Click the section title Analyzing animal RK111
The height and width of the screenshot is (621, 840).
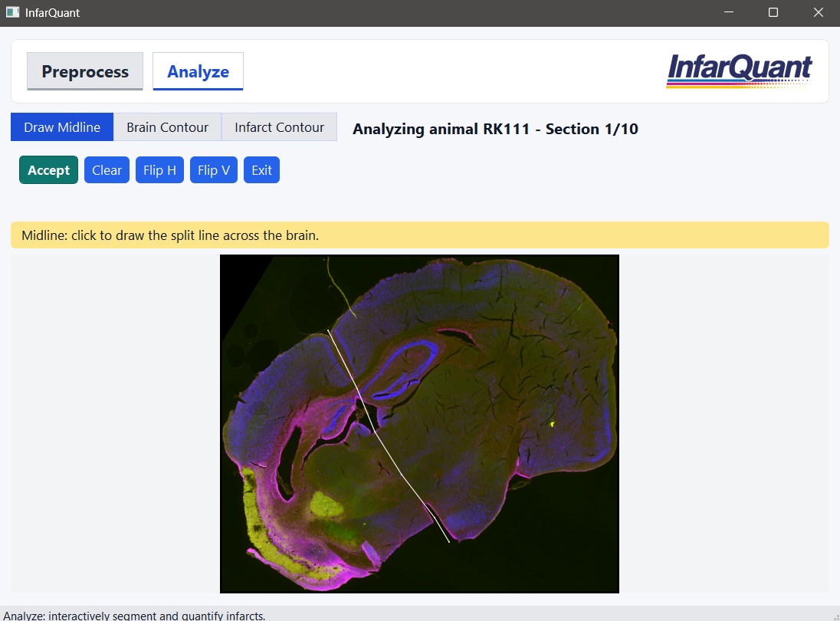click(494, 129)
